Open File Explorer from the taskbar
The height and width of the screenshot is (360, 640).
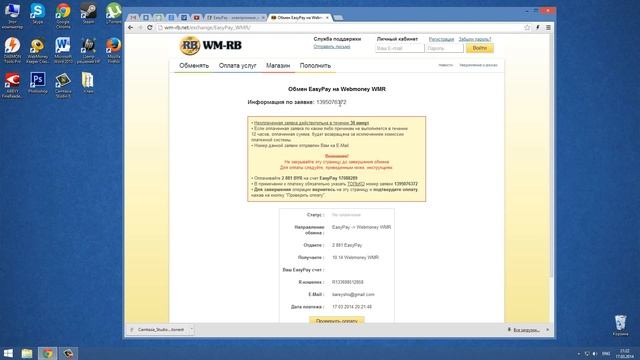click(x=27, y=353)
